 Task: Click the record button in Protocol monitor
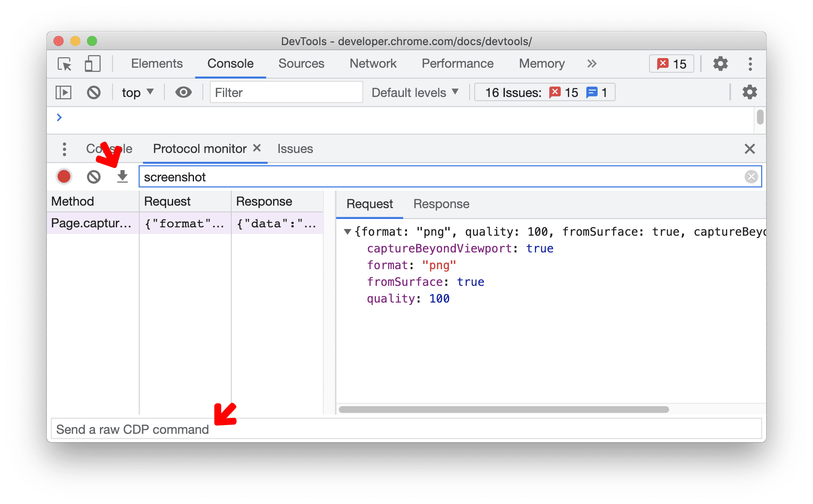64,177
